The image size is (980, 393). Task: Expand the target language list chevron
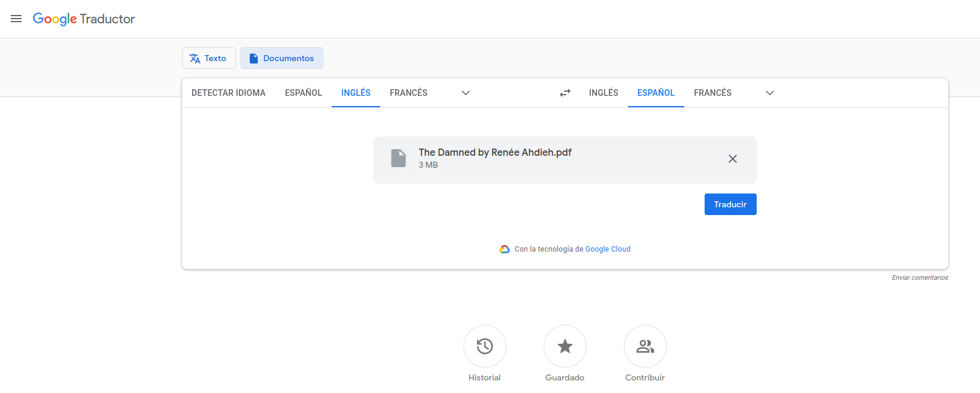click(770, 93)
